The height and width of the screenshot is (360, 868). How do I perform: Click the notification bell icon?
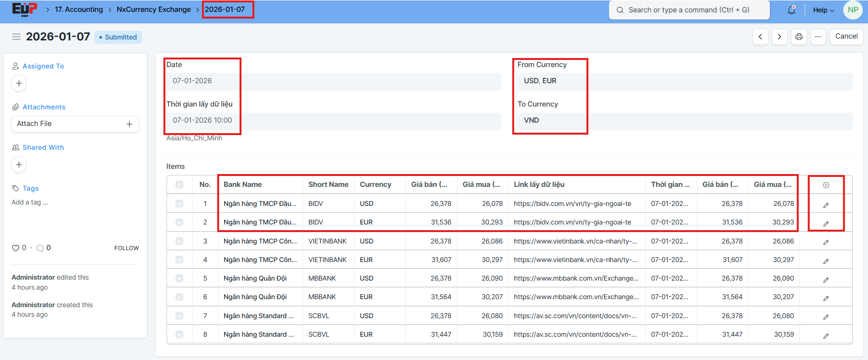tap(791, 10)
